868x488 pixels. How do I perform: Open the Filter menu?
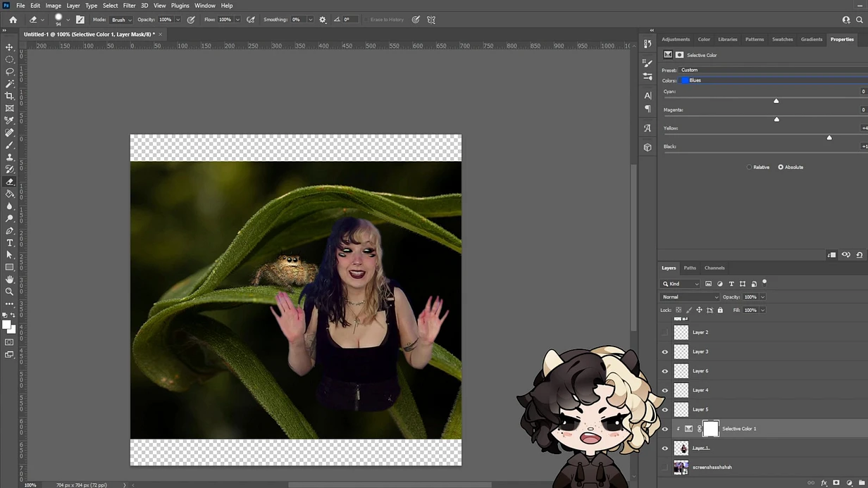(x=129, y=6)
